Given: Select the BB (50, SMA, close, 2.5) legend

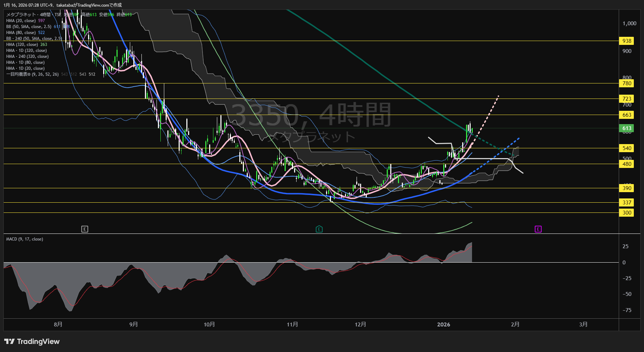Looking at the screenshot, I should (29, 27).
